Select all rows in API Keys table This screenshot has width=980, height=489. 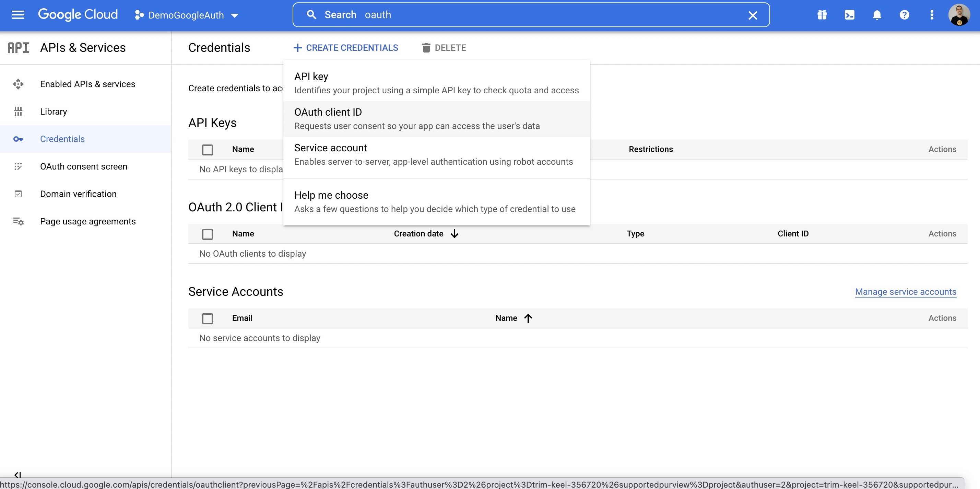tap(207, 150)
